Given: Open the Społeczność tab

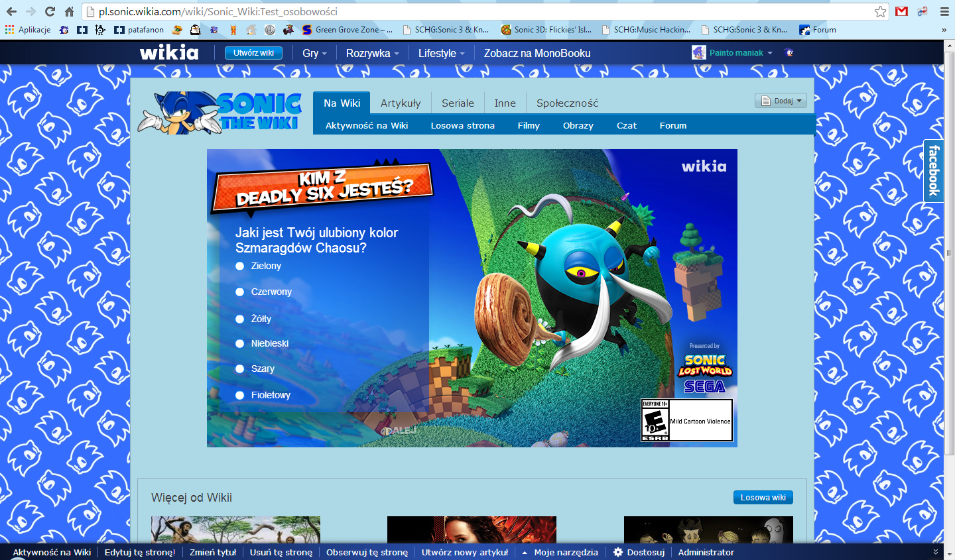Looking at the screenshot, I should tap(567, 103).
